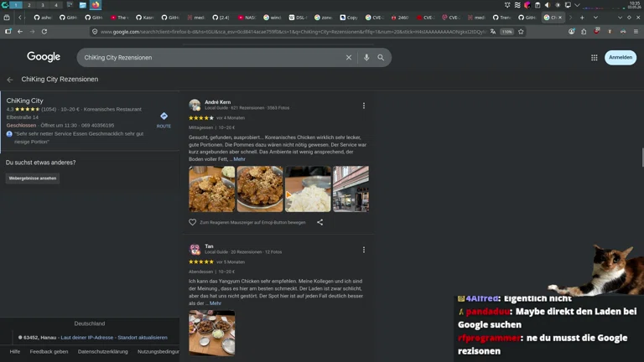644x362 pixels.
Task: Switch to the Kasm GitHub tab
Action: 144,18
